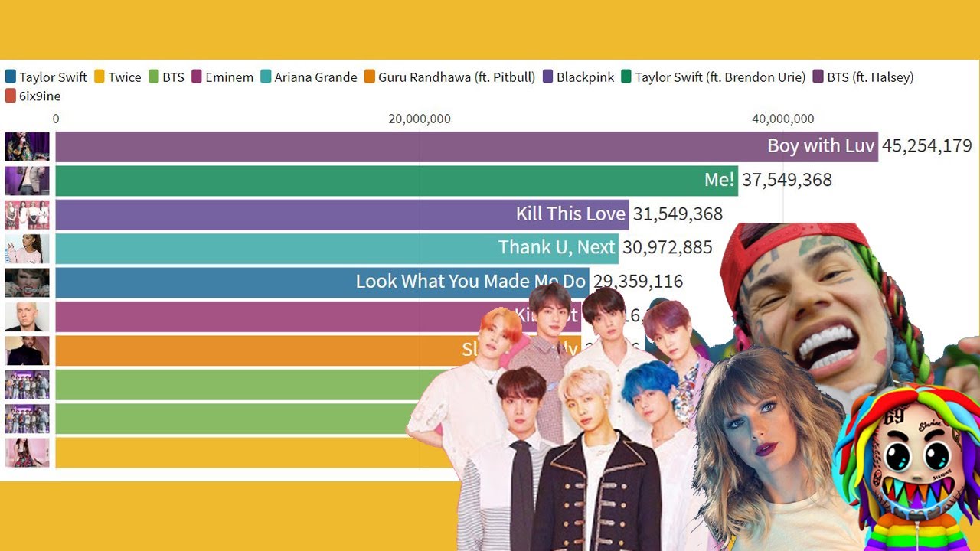
Task: Click the Look What You Made Me Do bar
Action: click(x=322, y=282)
